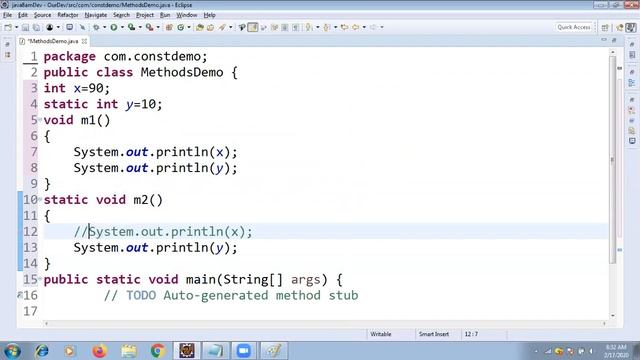This screenshot has width=640, height=360.
Task: Open the Run dropdown arrow
Action: (x=122, y=27)
